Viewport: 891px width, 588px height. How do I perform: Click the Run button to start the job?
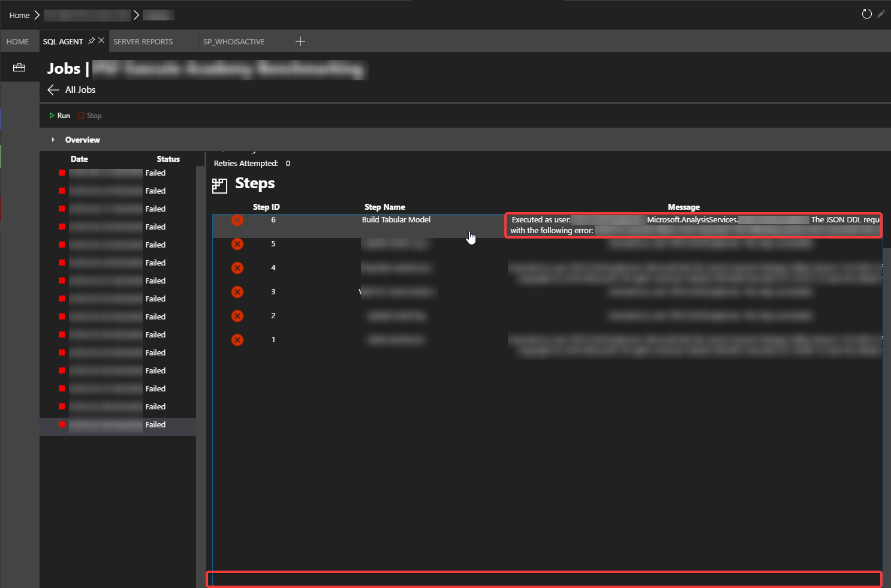tap(59, 115)
